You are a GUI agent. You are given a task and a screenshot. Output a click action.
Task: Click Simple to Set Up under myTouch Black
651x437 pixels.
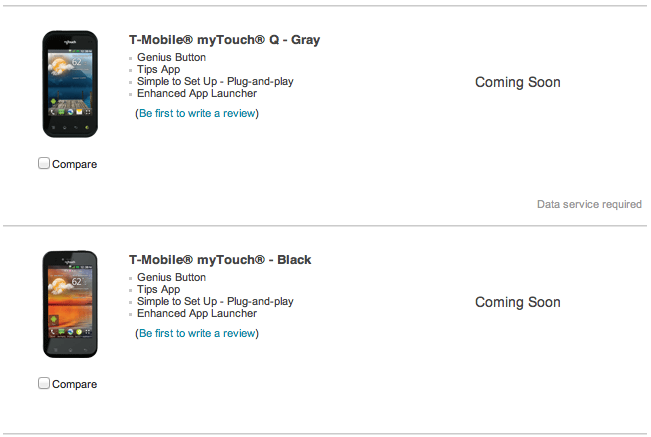[x=215, y=301]
